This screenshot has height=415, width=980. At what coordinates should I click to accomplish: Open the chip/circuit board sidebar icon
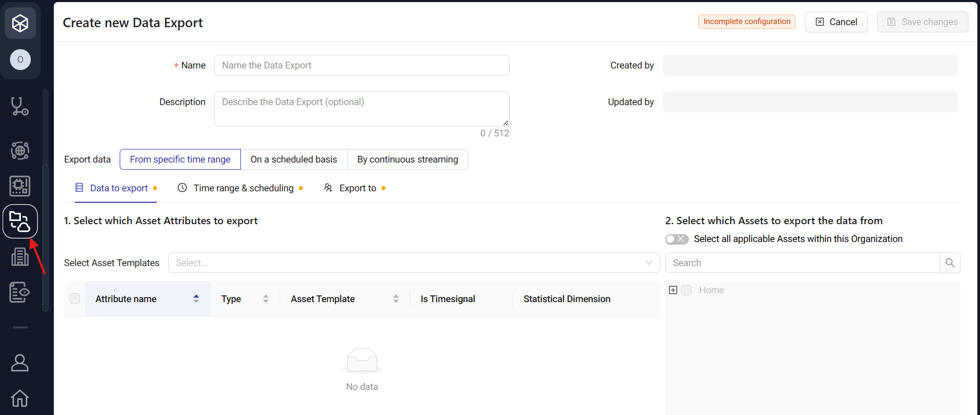(x=20, y=186)
